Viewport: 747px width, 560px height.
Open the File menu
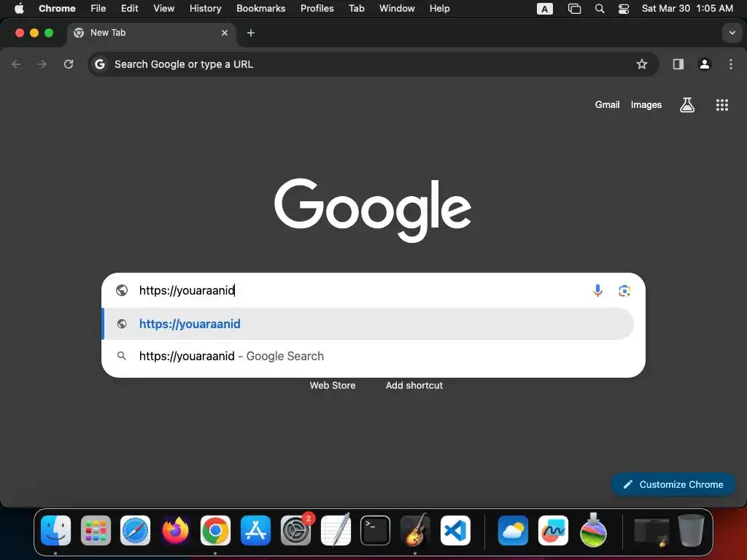[x=98, y=9]
